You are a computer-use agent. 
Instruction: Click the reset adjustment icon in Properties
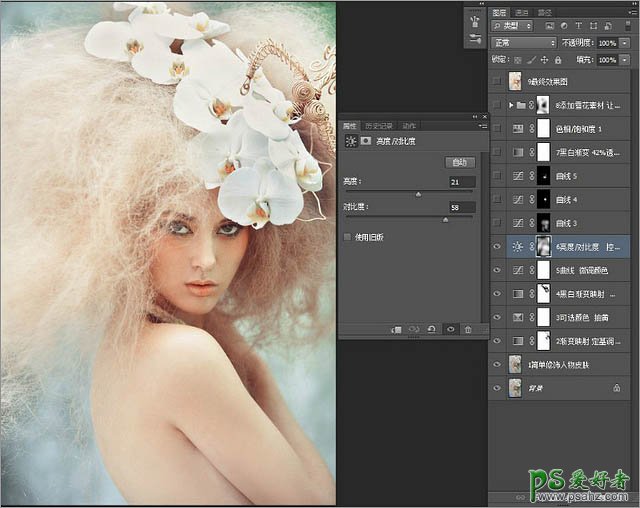431,328
